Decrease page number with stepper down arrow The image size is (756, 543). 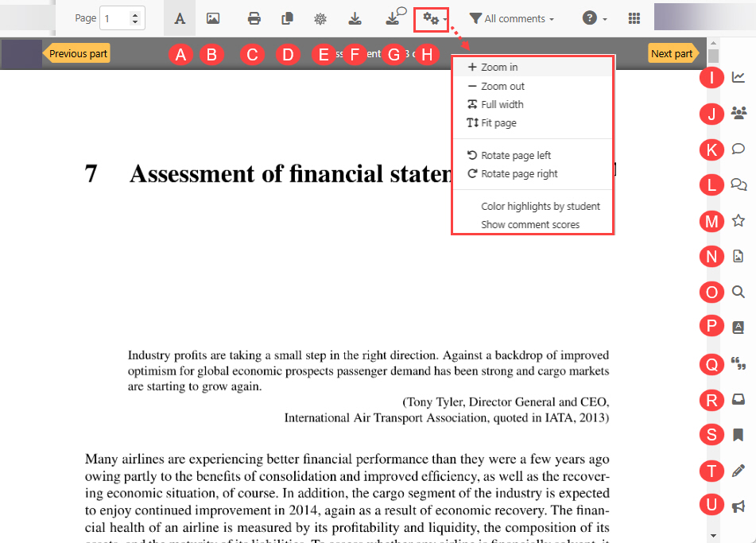coord(135,22)
